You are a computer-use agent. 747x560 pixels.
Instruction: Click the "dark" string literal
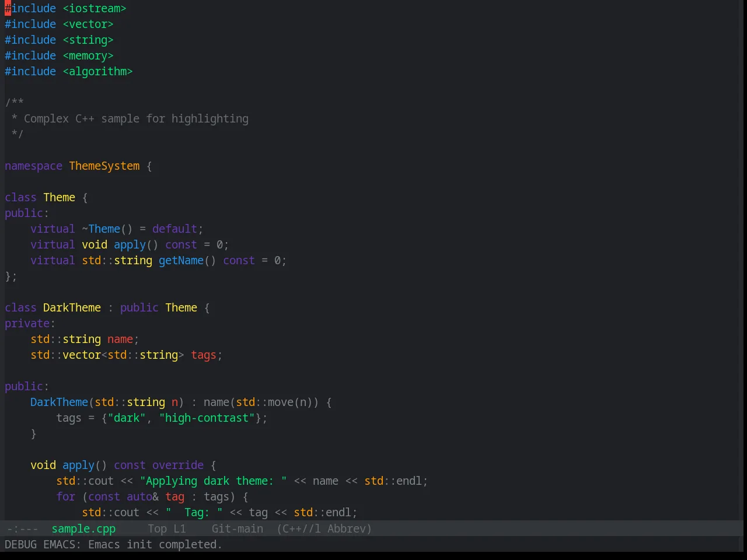coord(127,418)
